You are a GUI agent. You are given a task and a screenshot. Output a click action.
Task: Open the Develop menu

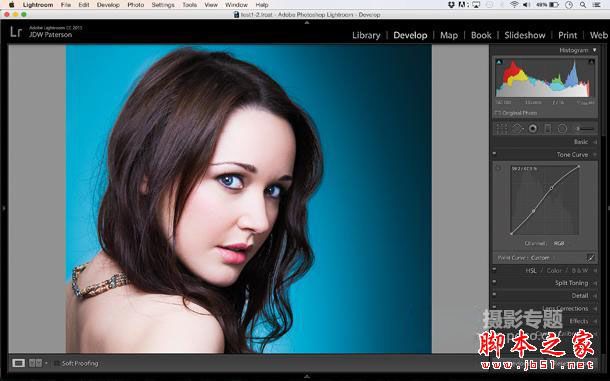[x=108, y=5]
